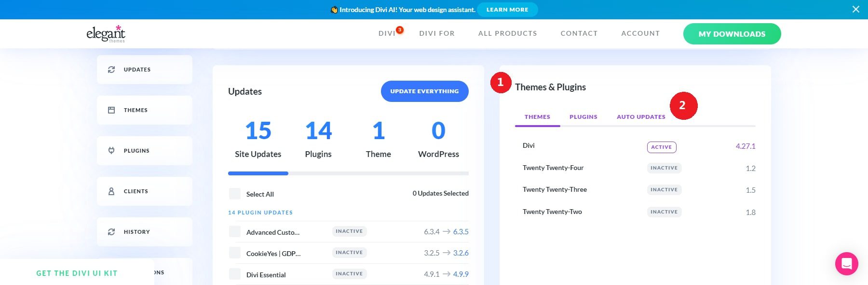Click version 3.2.6 for CookieYes
868x285 pixels.
(461, 253)
